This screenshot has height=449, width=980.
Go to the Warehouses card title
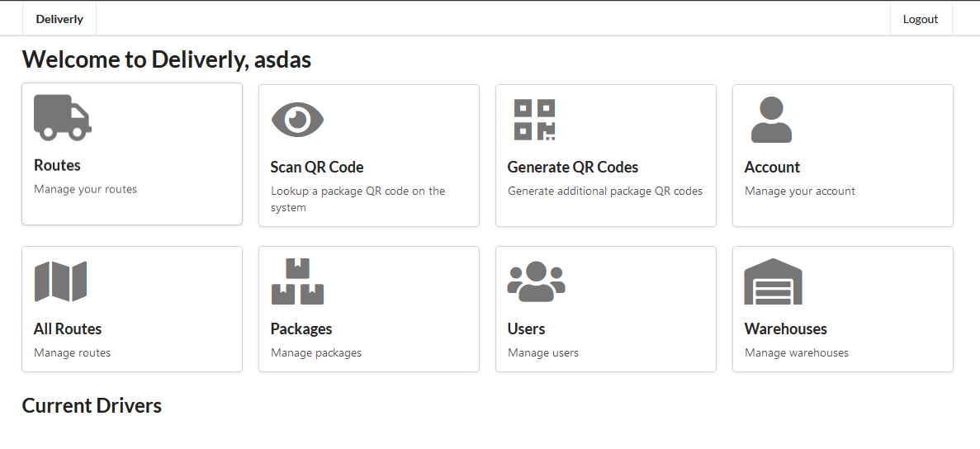pyautogui.click(x=786, y=328)
